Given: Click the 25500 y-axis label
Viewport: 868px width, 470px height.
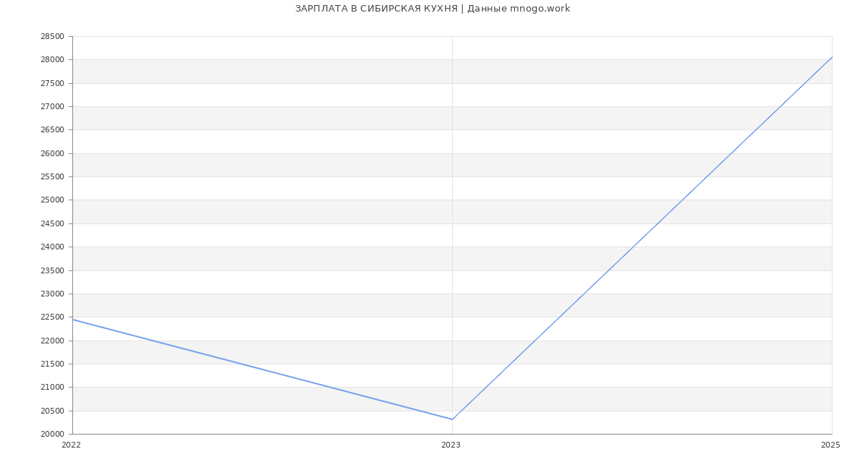Looking at the screenshot, I should (52, 177).
